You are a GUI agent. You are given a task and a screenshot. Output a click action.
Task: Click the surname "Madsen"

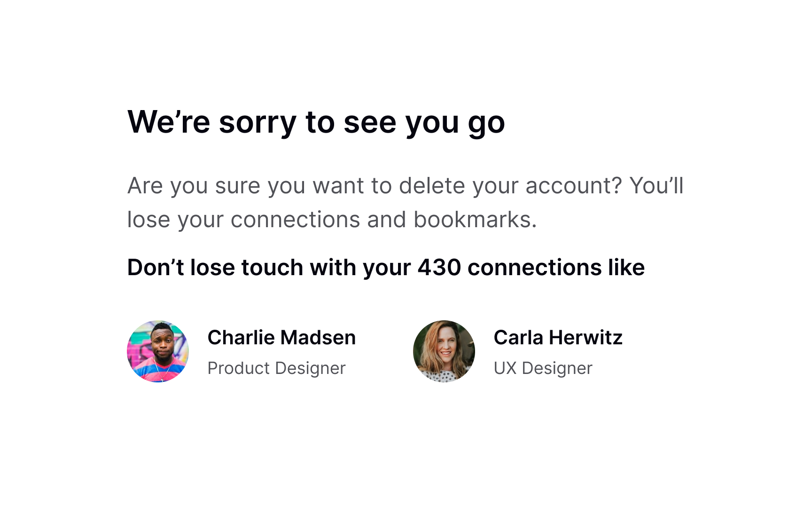coord(318,338)
